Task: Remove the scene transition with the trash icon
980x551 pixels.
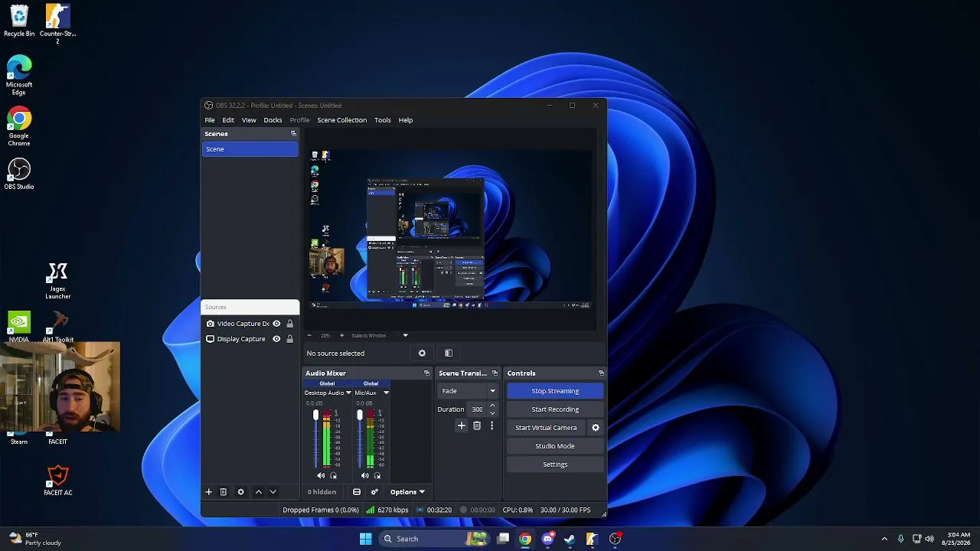Action: pyautogui.click(x=477, y=425)
